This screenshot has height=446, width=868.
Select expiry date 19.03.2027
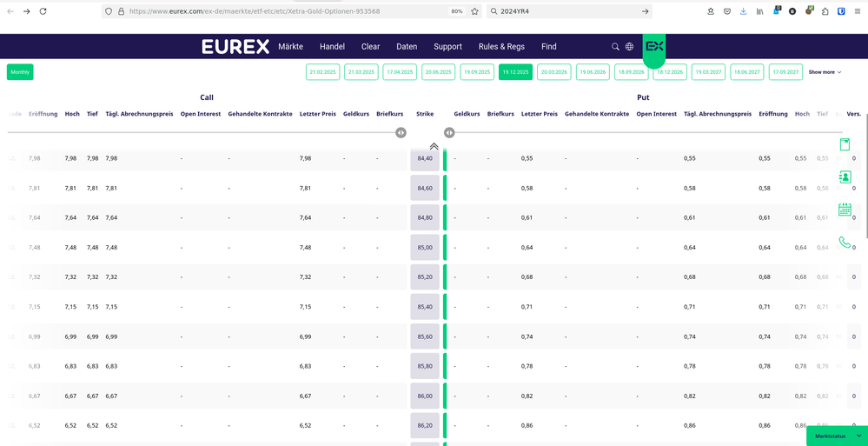coord(709,72)
